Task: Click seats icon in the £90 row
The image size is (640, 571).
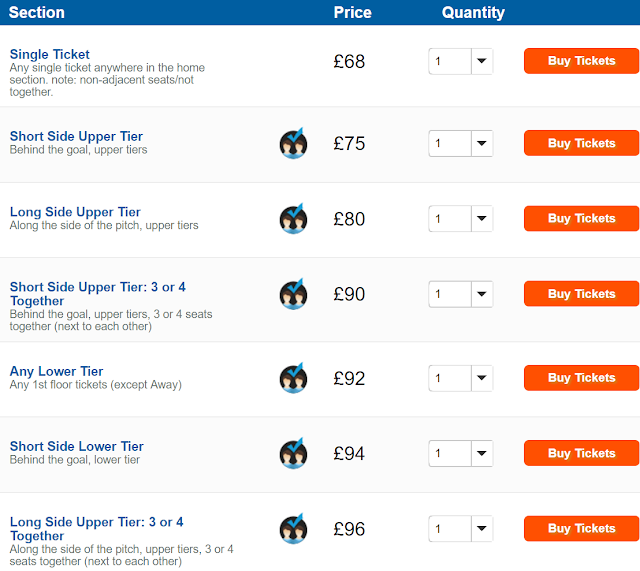Action: [293, 294]
